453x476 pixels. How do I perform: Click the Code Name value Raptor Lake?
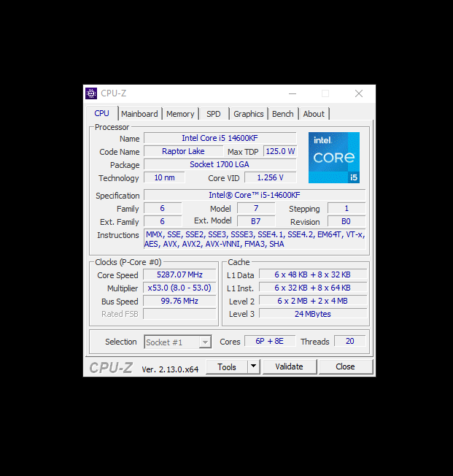183,151
